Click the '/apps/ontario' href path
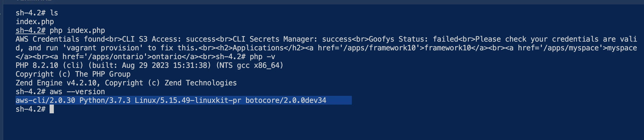644x140 pixels. 116,57
